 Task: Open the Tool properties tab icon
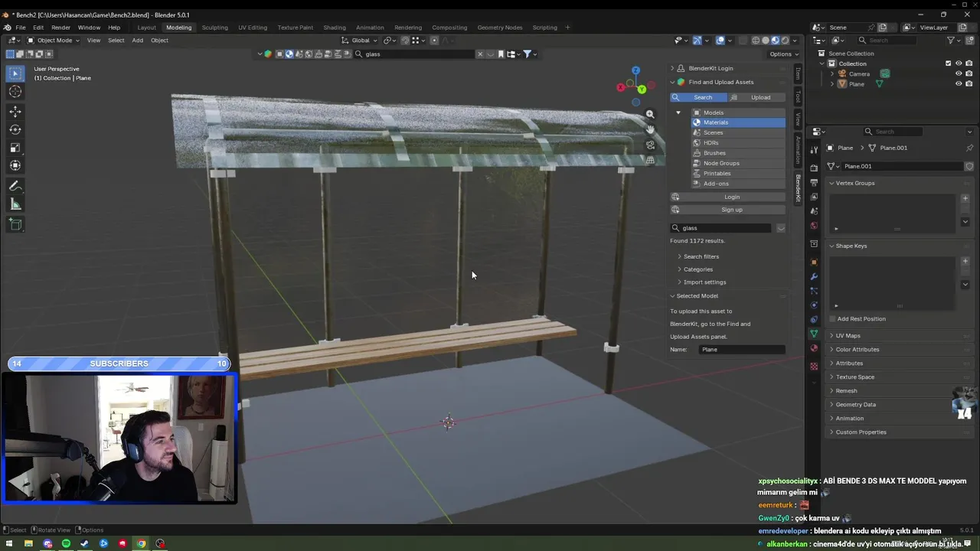(814, 149)
